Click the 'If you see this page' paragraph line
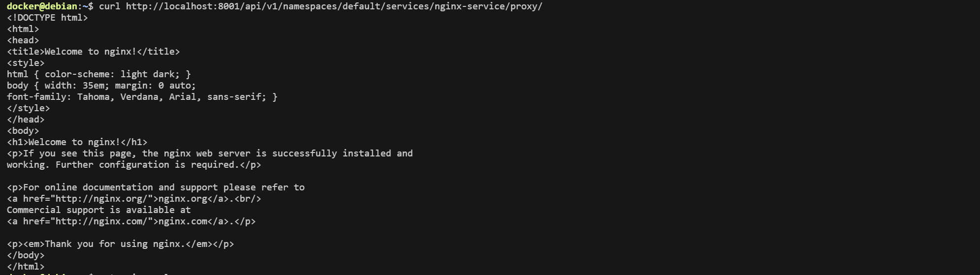 point(210,153)
